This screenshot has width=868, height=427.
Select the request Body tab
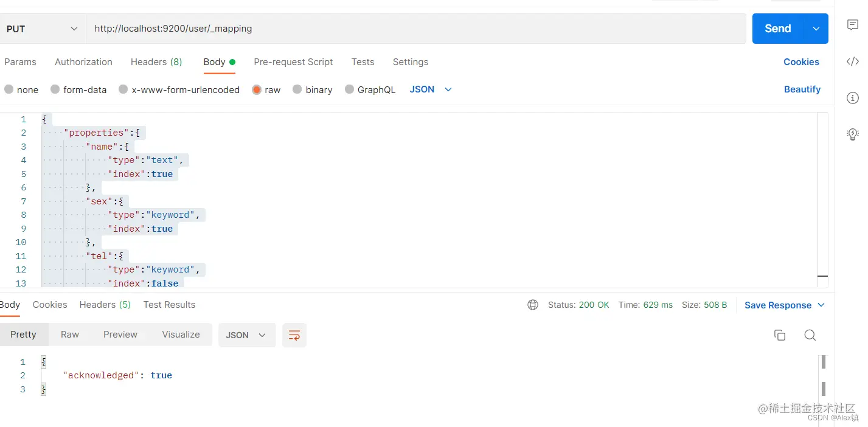(x=220, y=62)
